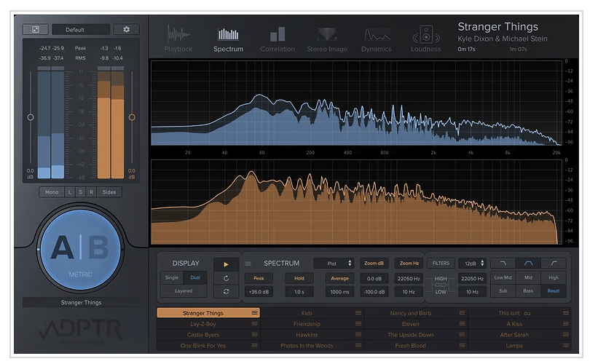Monitor the Sides signal
The image size is (590, 364).
[109, 192]
